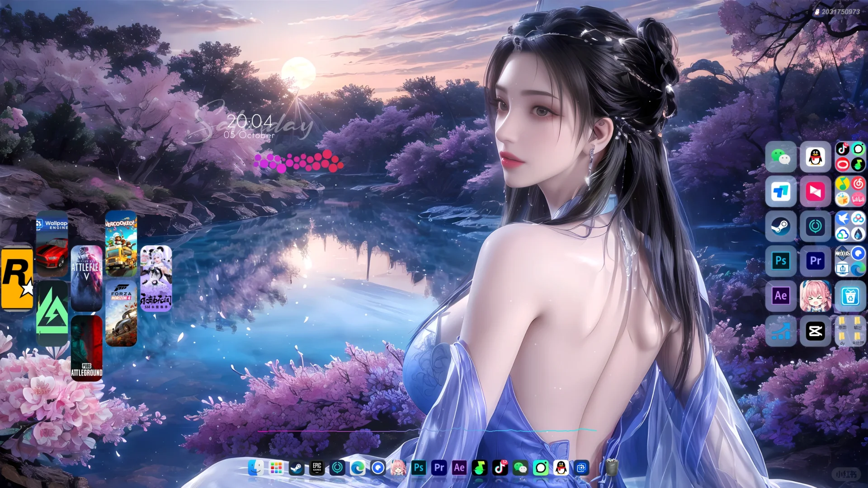Open the teal circle tile in right grid
The image size is (868, 488).
point(816,226)
